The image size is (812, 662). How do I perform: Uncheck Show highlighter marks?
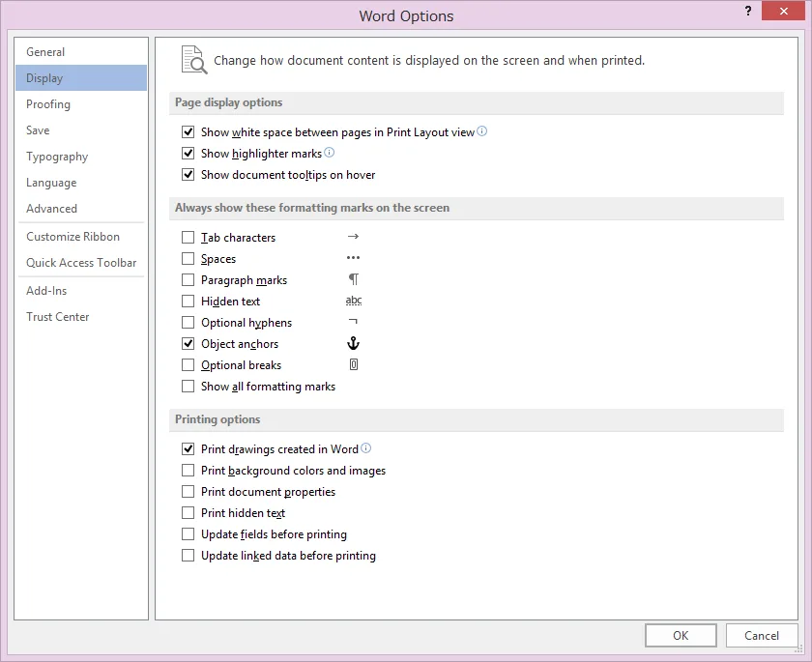pyautogui.click(x=188, y=154)
